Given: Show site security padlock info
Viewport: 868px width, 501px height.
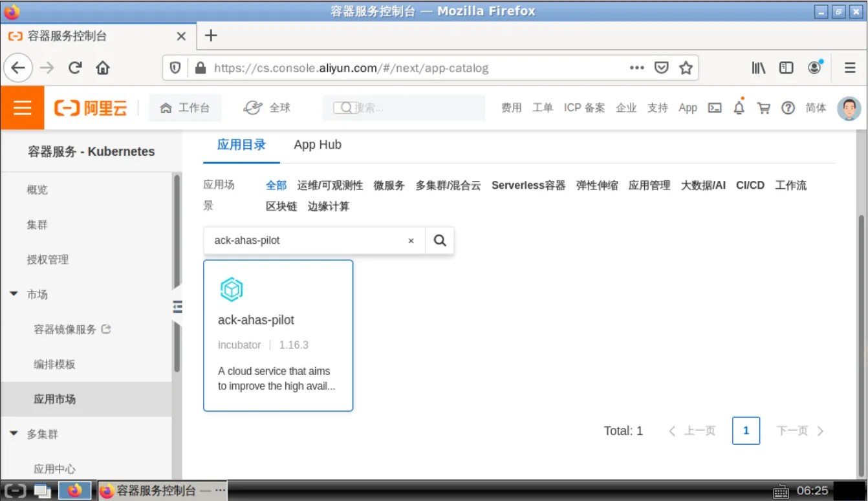Looking at the screenshot, I should pos(201,68).
